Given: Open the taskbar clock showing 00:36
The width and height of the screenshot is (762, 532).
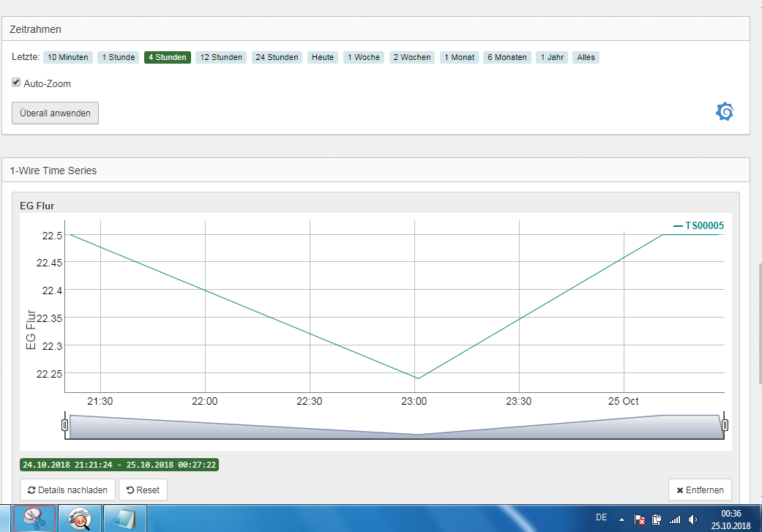Looking at the screenshot, I should coord(731,520).
